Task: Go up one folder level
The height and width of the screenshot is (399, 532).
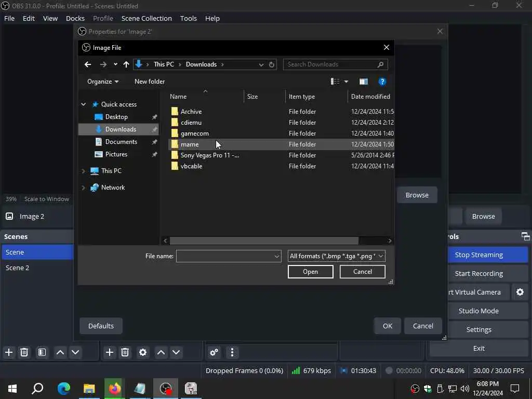Action: 126,64
